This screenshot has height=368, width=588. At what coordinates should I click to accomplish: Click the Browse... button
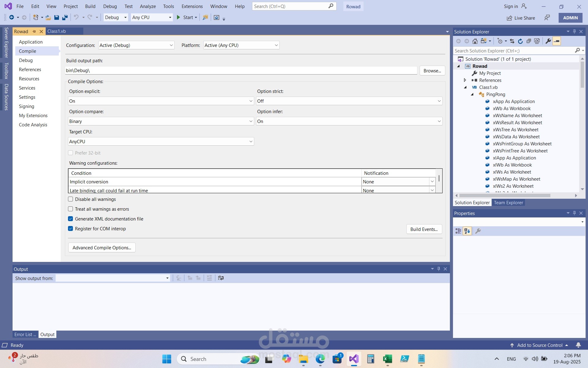[432, 71]
